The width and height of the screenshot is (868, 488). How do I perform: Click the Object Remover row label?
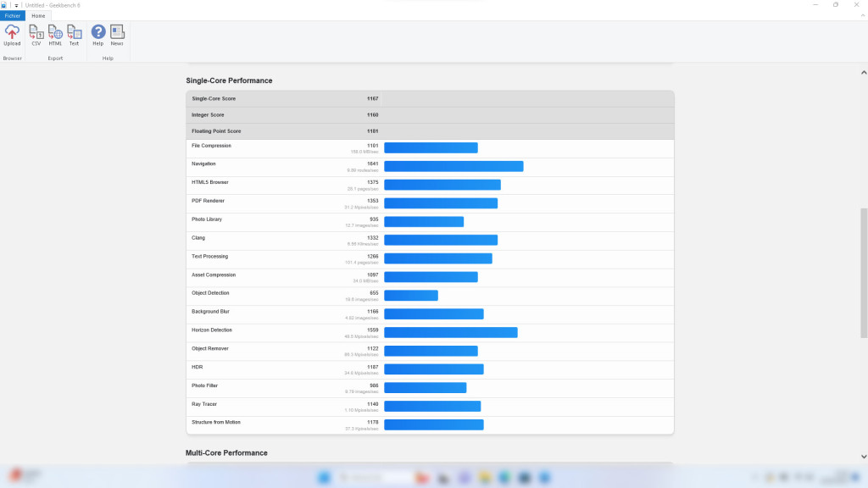pyautogui.click(x=210, y=348)
